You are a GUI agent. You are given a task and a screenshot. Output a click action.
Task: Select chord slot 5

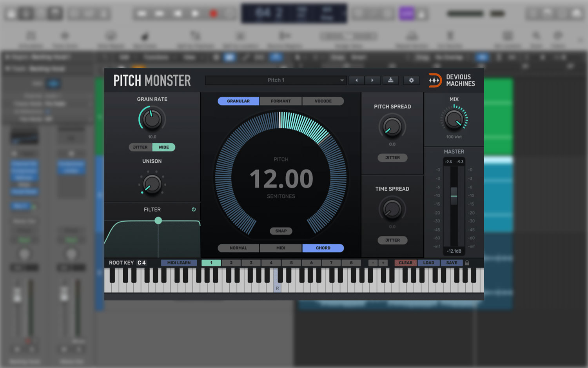pyautogui.click(x=291, y=263)
